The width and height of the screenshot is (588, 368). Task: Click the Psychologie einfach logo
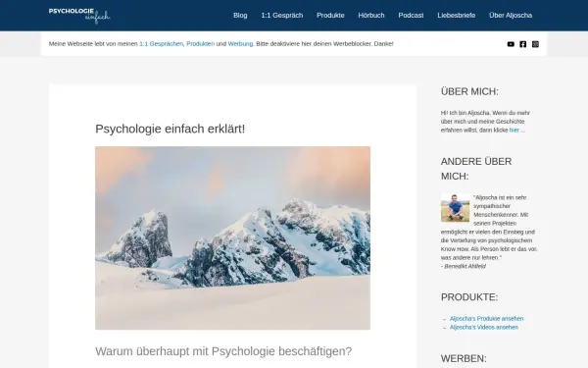(x=79, y=16)
